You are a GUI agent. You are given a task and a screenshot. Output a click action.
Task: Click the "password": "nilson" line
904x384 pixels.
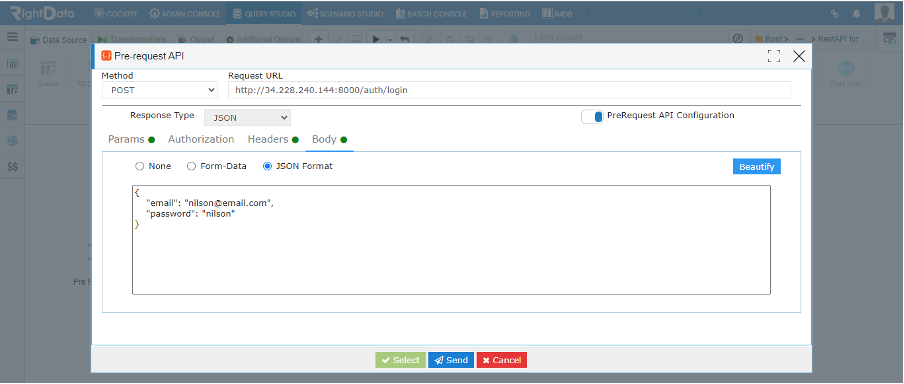pyautogui.click(x=191, y=213)
